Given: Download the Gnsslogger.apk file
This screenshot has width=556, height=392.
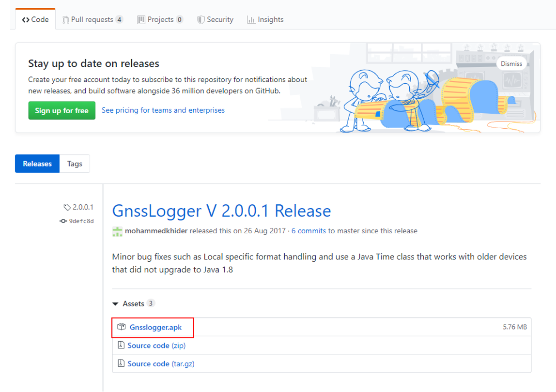Looking at the screenshot, I should (x=155, y=328).
